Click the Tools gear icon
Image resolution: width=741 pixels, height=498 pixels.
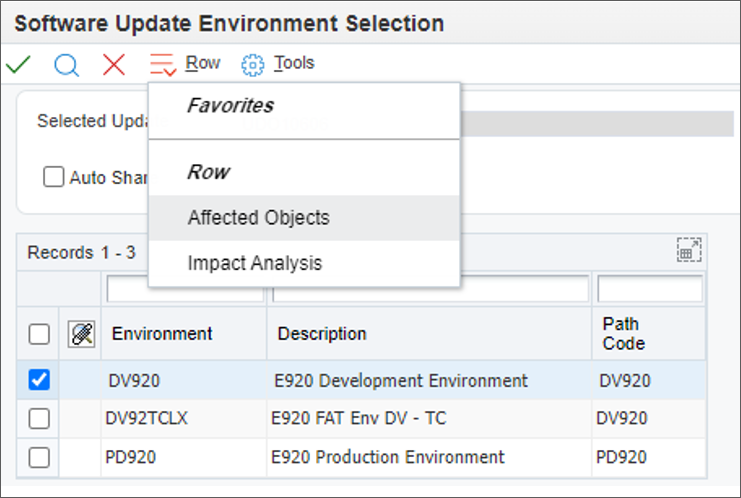pyautogui.click(x=253, y=65)
